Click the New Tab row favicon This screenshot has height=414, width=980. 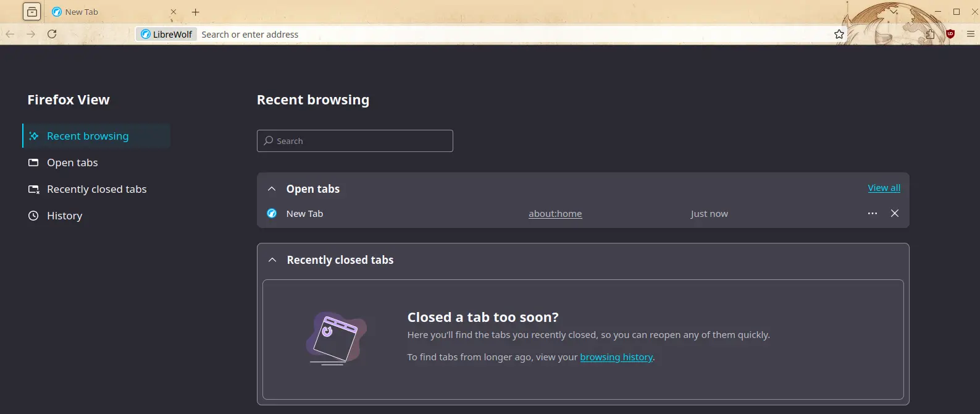click(x=272, y=213)
